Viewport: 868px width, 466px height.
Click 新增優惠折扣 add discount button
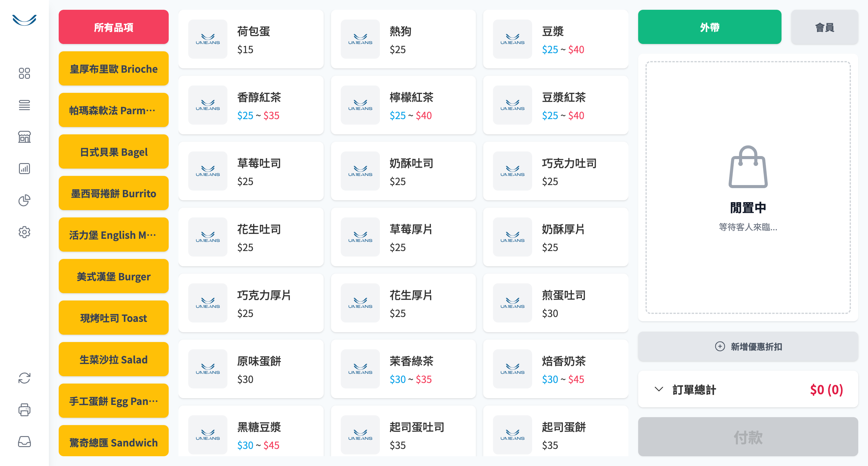coord(748,347)
